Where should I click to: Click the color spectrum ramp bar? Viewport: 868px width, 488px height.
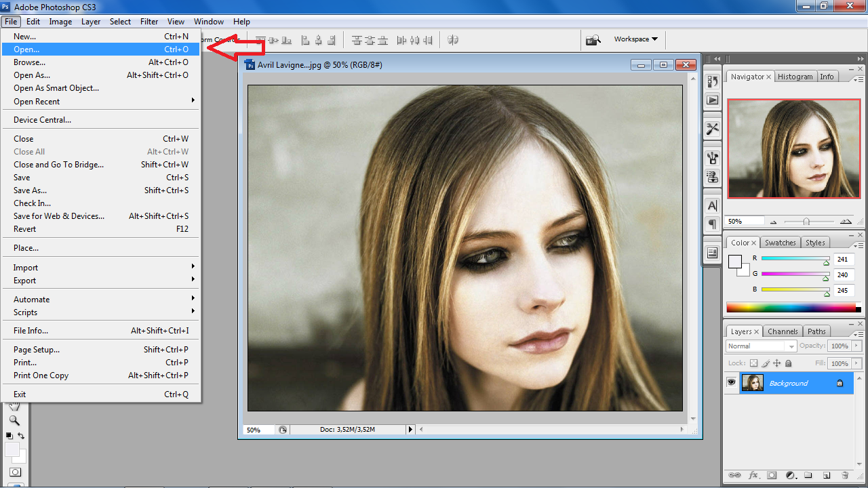[x=792, y=308]
